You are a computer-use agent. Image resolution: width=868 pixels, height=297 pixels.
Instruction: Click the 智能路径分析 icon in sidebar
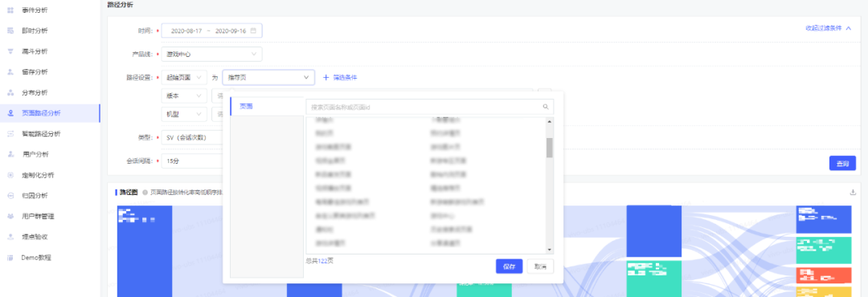[x=10, y=133]
